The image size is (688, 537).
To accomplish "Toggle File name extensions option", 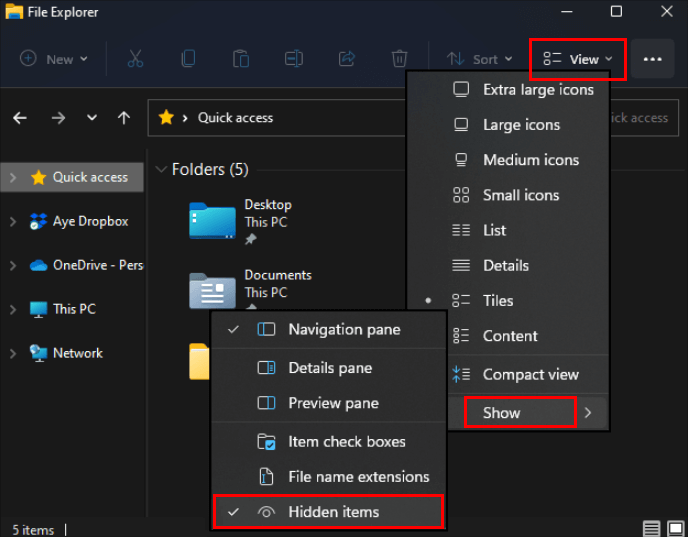I will 358,477.
